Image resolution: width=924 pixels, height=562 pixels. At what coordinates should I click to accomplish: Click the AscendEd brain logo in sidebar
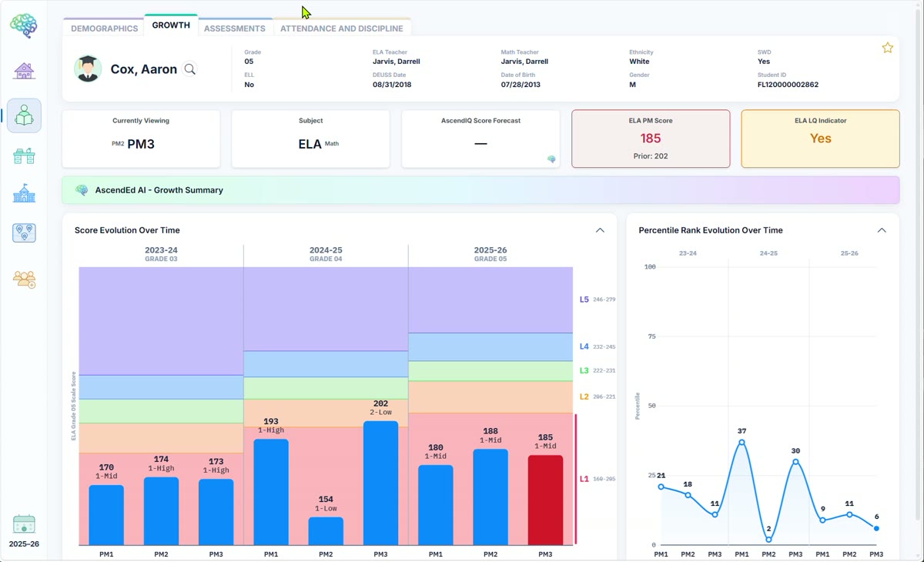click(x=24, y=25)
